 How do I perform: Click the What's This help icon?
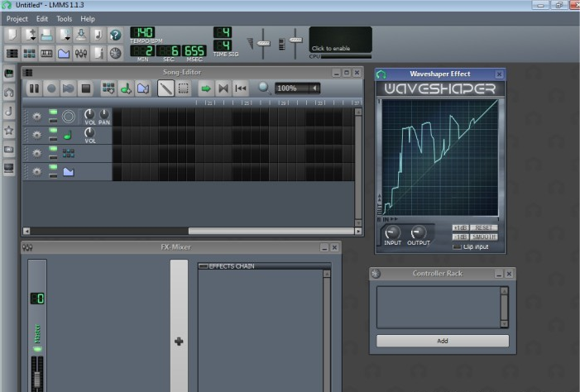(x=115, y=35)
